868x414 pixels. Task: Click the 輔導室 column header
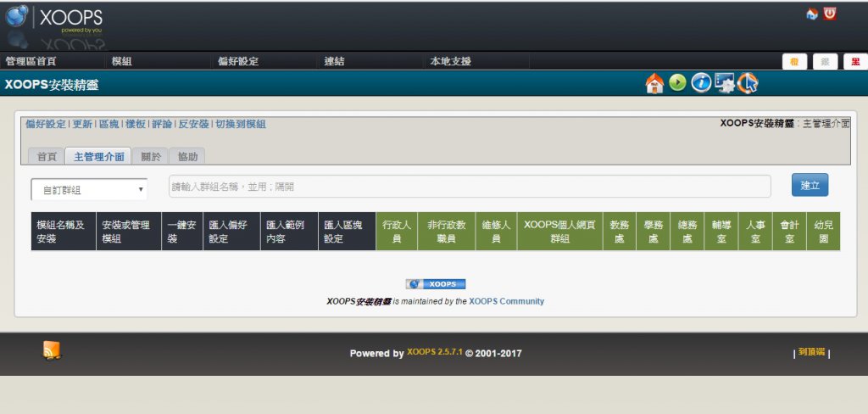tap(721, 232)
